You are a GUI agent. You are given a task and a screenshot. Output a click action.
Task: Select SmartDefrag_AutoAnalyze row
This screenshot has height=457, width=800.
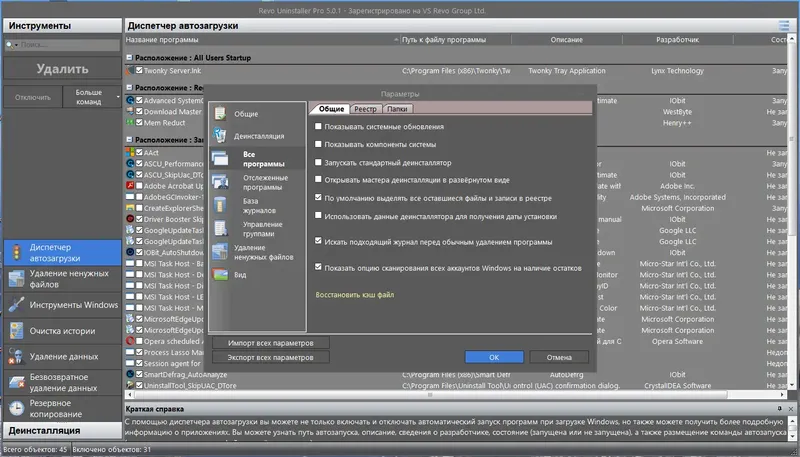456,374
